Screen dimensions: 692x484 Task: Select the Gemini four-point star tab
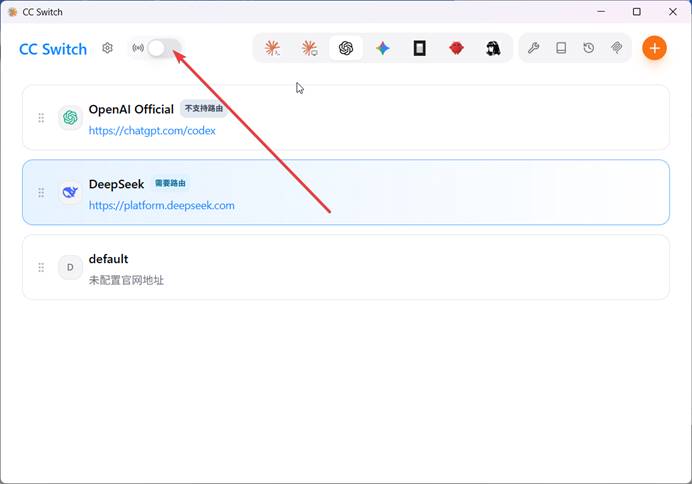click(383, 48)
